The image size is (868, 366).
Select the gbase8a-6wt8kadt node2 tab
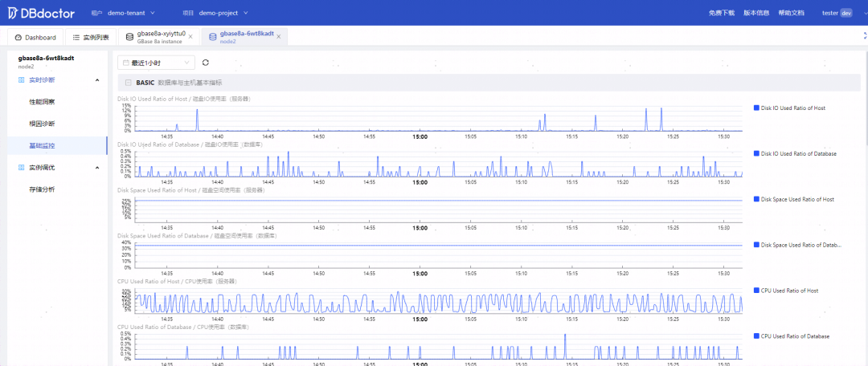coord(244,37)
